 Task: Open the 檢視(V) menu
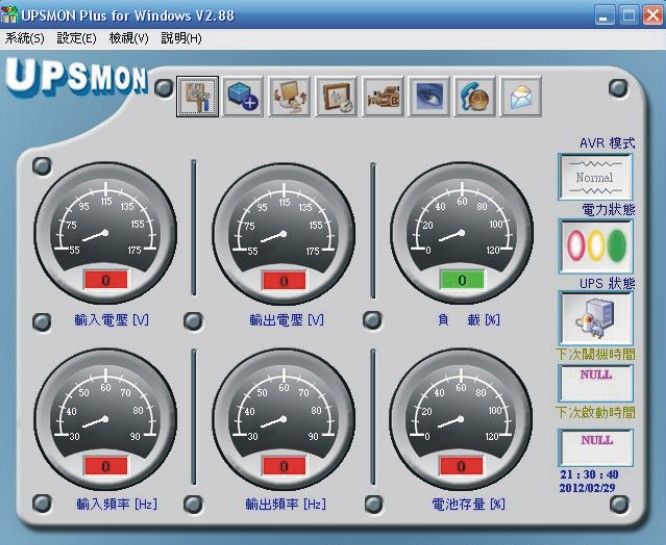129,38
